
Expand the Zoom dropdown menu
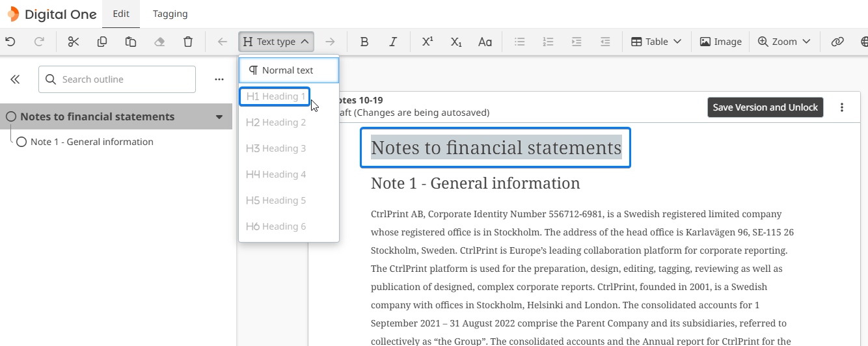tap(784, 42)
